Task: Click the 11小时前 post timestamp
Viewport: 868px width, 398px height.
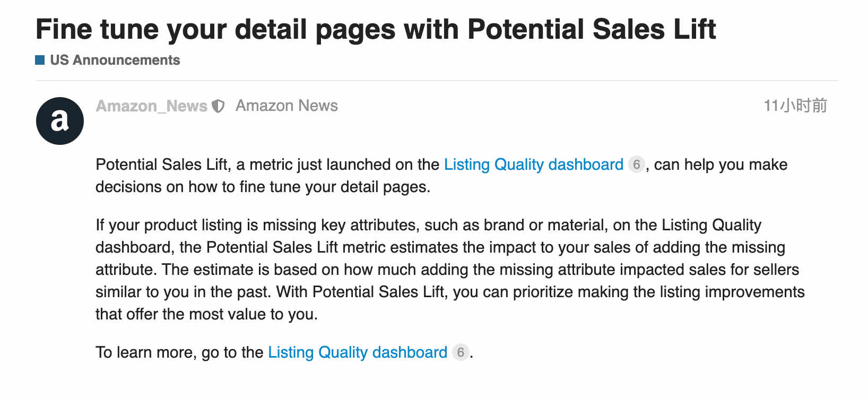Action: tap(795, 106)
